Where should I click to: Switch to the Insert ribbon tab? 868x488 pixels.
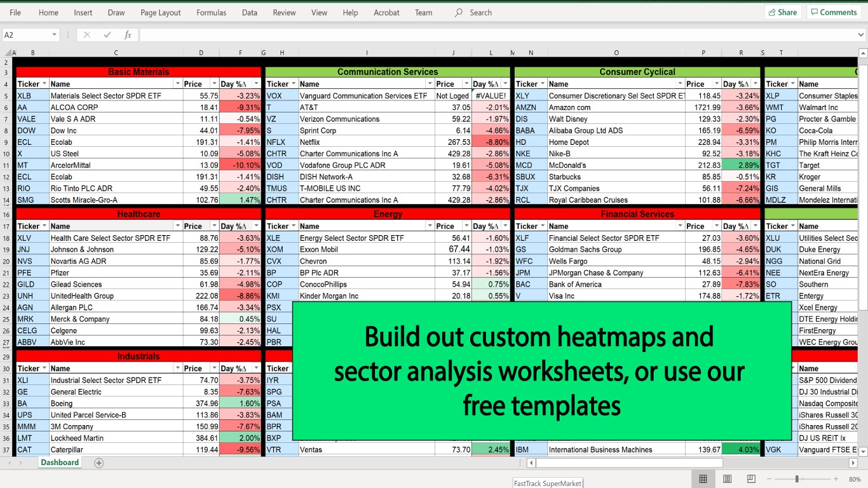(x=83, y=12)
